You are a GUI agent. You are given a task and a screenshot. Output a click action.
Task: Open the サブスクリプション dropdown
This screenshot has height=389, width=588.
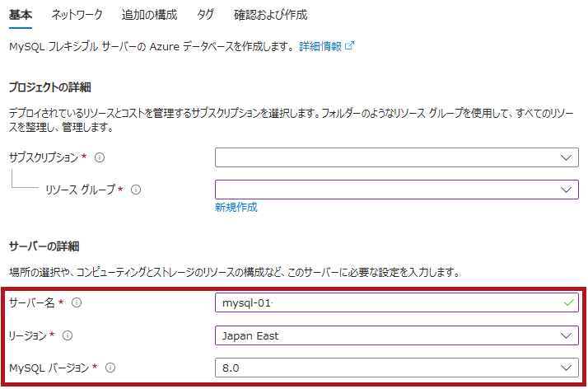[x=395, y=157]
